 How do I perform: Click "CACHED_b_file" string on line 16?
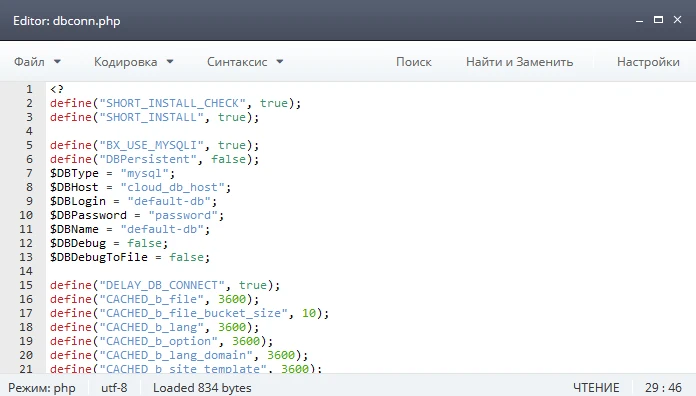coord(151,299)
